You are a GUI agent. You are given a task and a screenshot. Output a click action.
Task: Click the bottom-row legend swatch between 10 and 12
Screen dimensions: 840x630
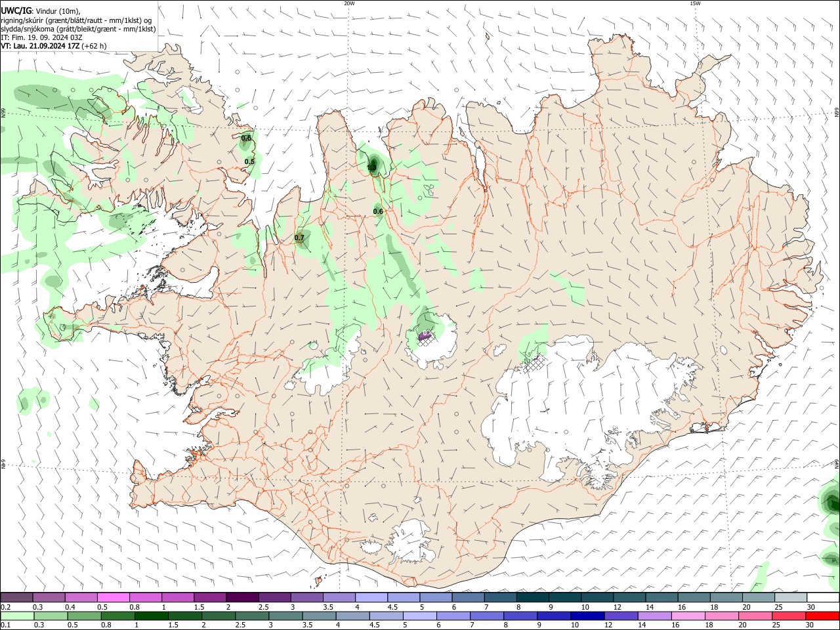coord(587,616)
